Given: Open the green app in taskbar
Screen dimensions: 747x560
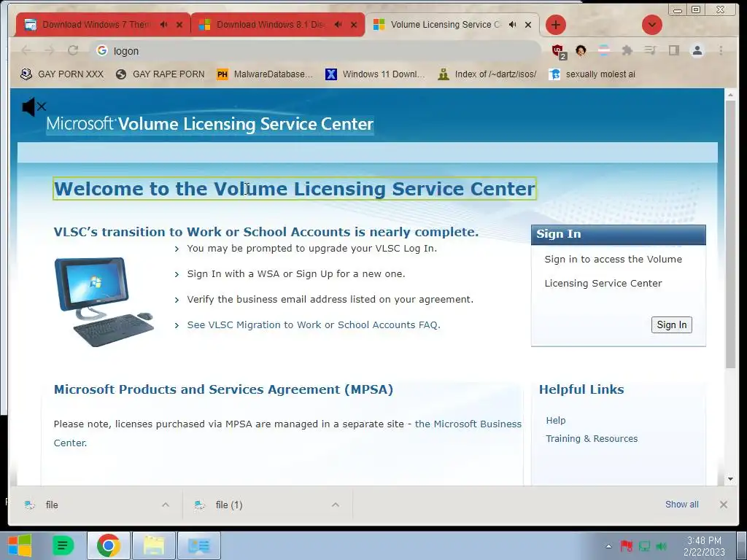Looking at the screenshot, I should [x=63, y=545].
